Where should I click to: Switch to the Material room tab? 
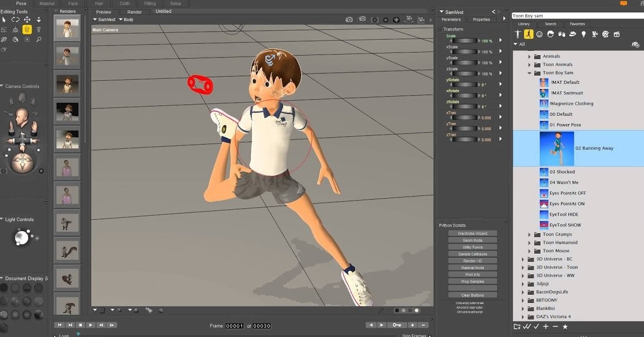click(x=47, y=4)
